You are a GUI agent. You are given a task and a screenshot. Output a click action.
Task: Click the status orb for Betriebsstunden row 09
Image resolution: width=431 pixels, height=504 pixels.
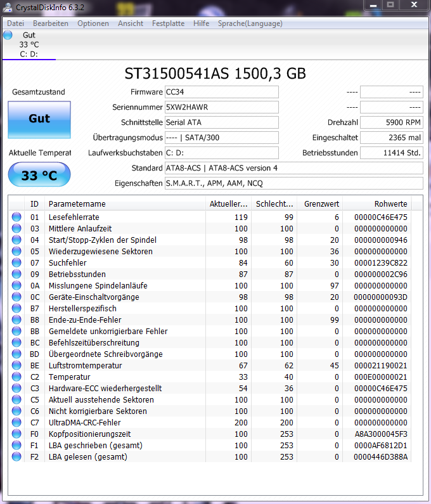16,274
